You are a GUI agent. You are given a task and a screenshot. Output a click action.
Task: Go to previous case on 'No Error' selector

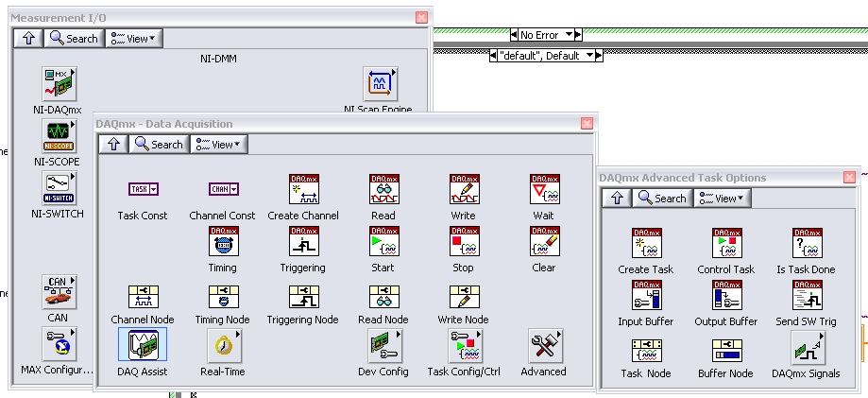tap(514, 35)
